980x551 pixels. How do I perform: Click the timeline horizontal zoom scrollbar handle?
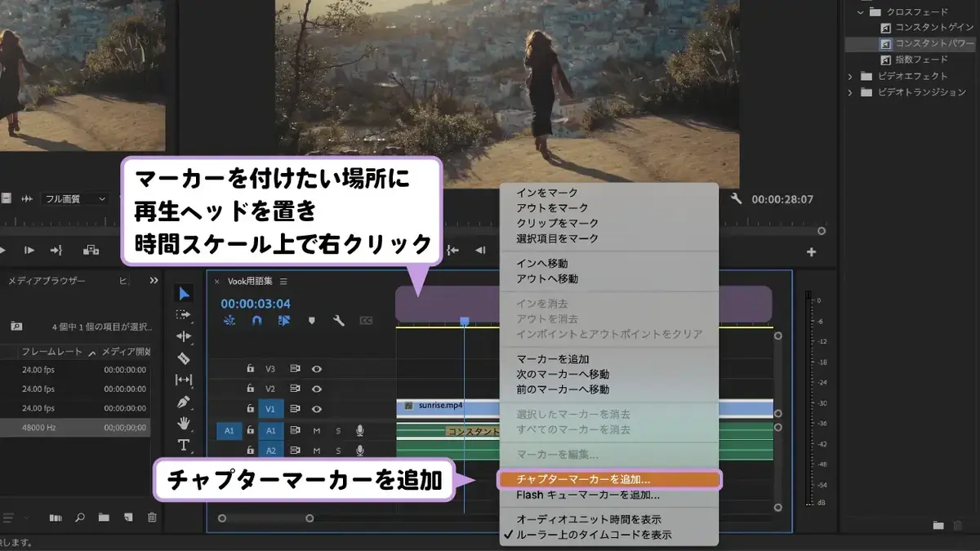[265, 518]
